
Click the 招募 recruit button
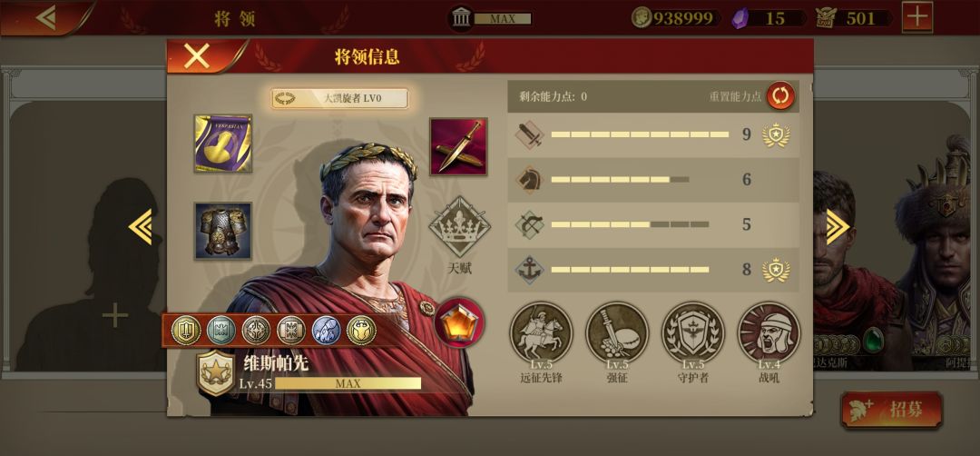pos(892,410)
